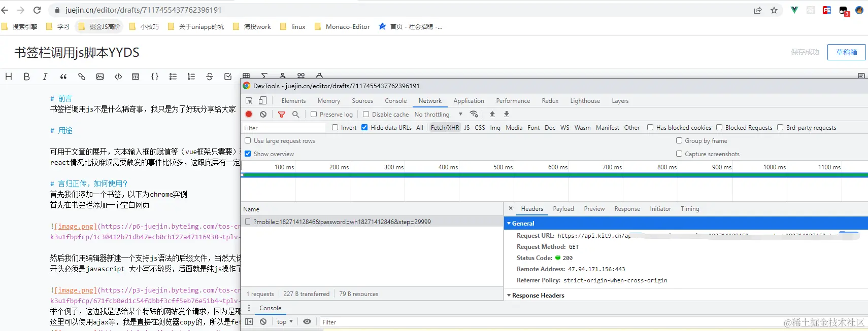
Task: Click the curly braces toolbar icon
Action: pos(155,77)
